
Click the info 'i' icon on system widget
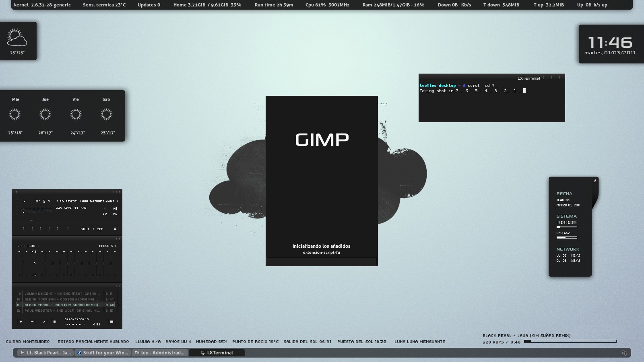pyautogui.click(x=595, y=181)
